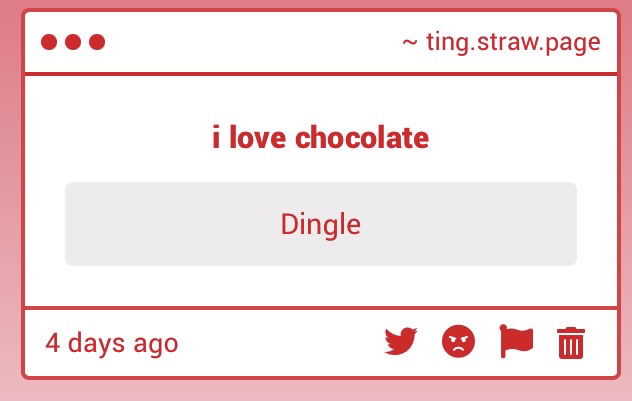Click the angry face reaction icon

pyautogui.click(x=458, y=342)
